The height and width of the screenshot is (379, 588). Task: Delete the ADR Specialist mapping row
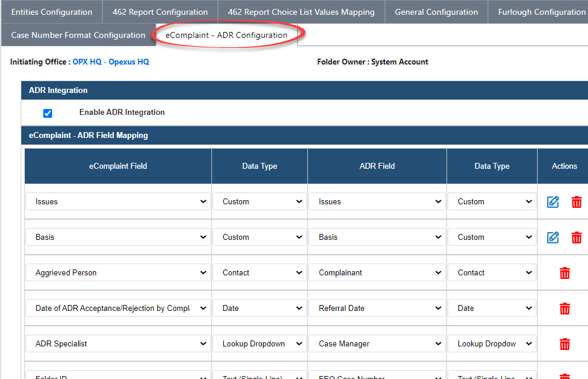tap(565, 343)
